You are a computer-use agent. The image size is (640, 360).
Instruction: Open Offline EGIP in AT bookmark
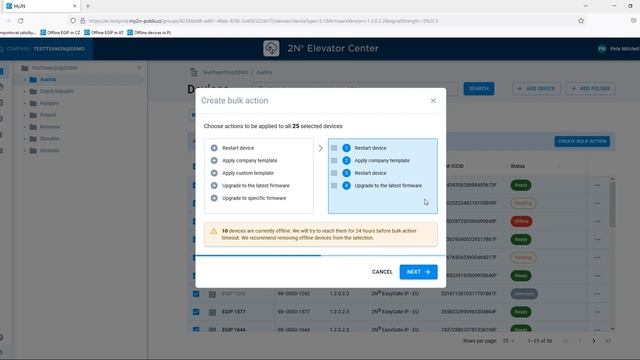(104, 33)
